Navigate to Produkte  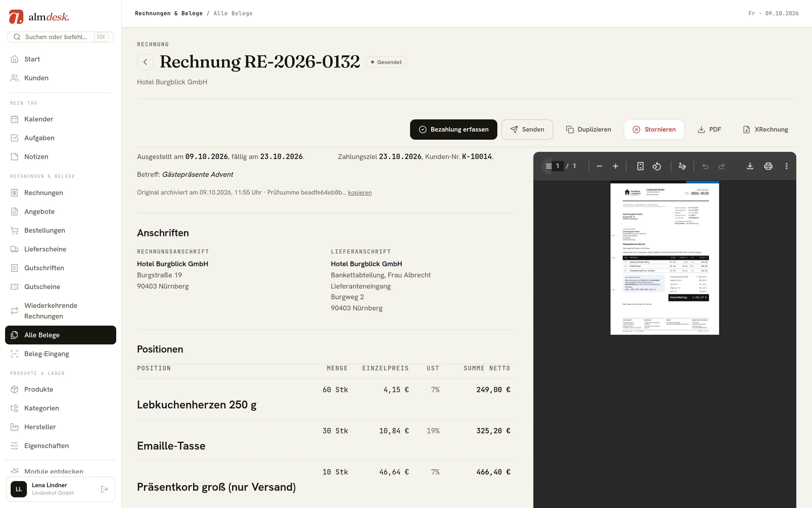[x=60, y=389]
